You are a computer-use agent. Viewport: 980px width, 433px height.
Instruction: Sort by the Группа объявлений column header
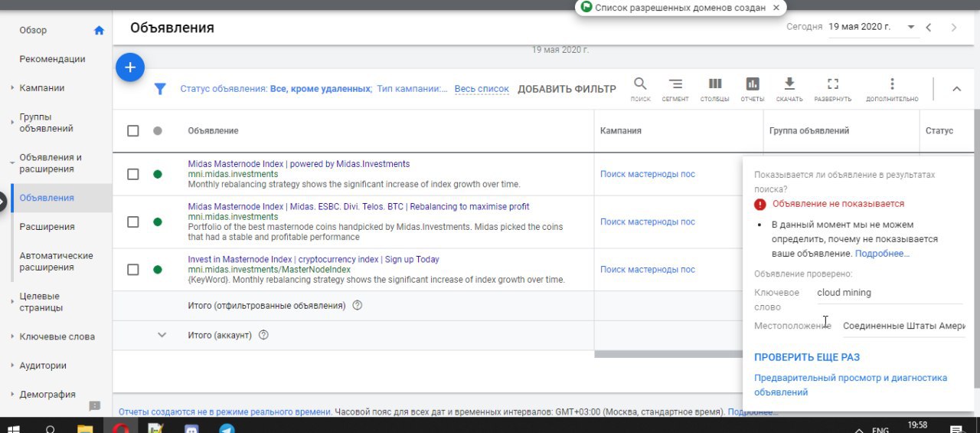click(809, 131)
